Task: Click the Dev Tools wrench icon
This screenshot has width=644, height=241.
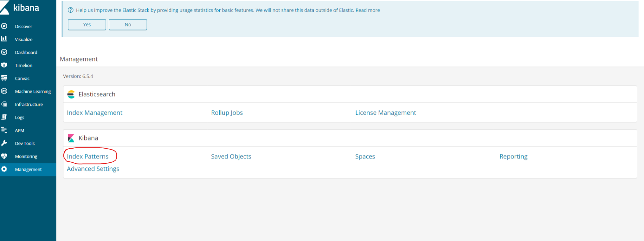Action: (x=4, y=143)
